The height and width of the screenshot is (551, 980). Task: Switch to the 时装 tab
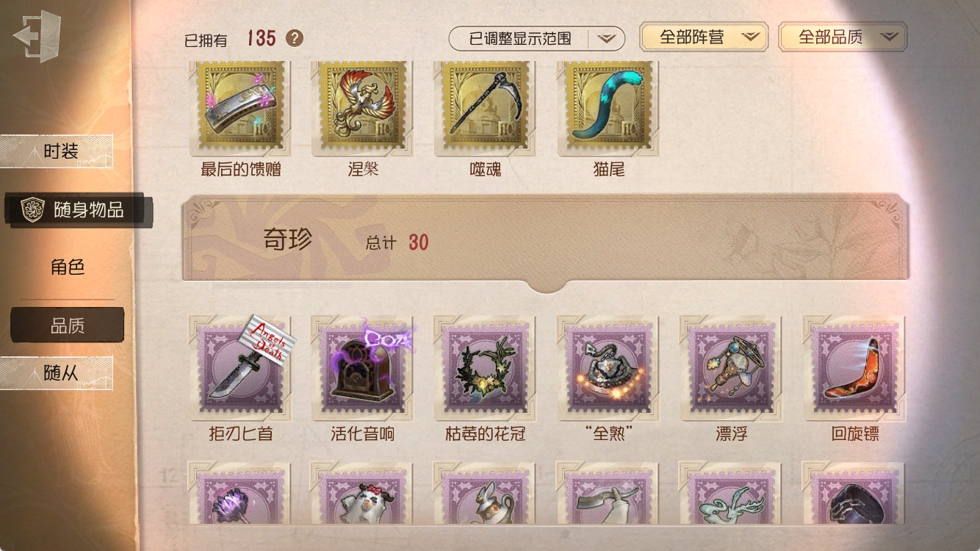[60, 151]
